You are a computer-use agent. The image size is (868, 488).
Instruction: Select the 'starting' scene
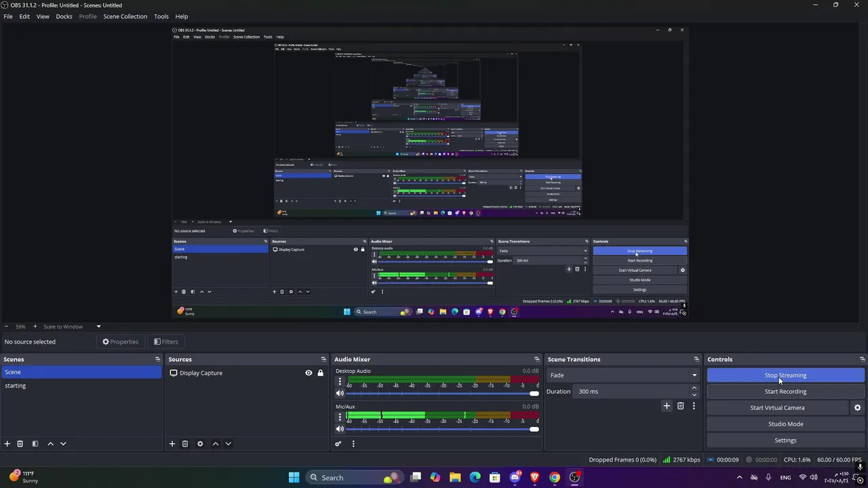click(x=81, y=386)
